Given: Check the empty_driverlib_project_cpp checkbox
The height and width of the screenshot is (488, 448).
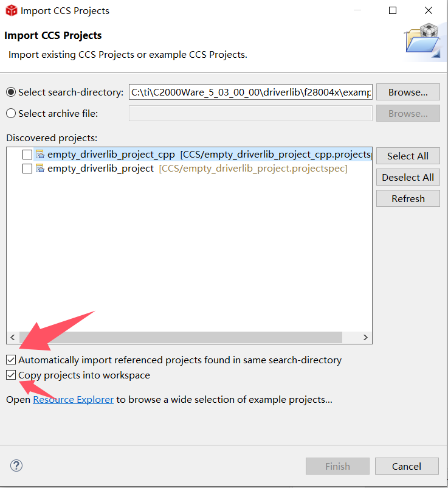Looking at the screenshot, I should click(27, 155).
